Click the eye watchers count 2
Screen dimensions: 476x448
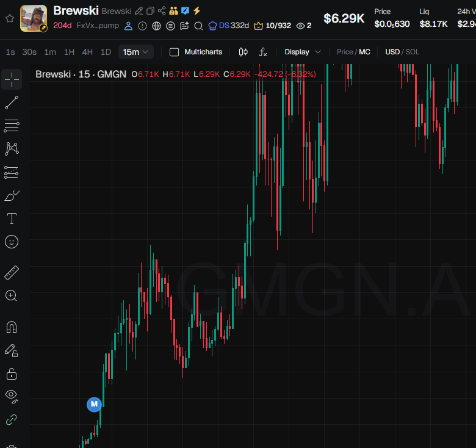tap(304, 26)
